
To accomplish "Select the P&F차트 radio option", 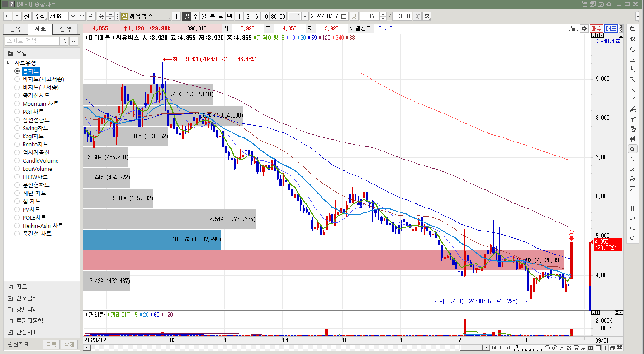I will [x=17, y=112].
